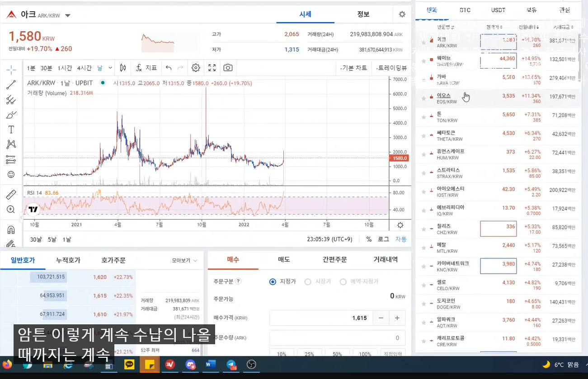The width and height of the screenshot is (588, 379).
Task: Click the 주문수량 (ARK) quantity input field
Action: coord(337,338)
